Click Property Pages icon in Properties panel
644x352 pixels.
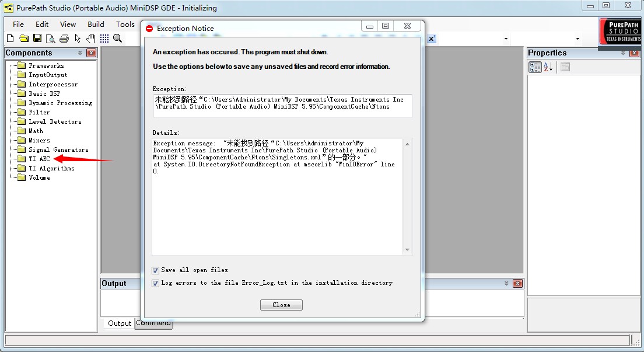[565, 67]
